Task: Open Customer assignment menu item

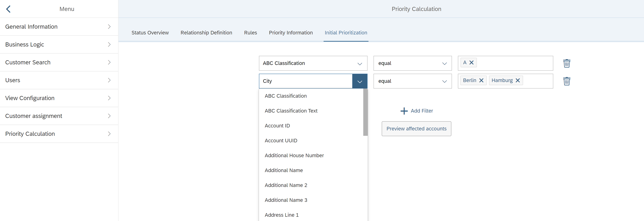Action: pyautogui.click(x=59, y=116)
